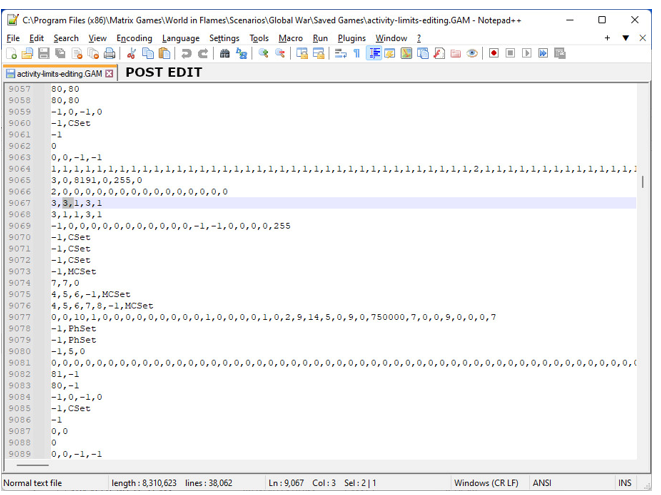The width and height of the screenshot is (661, 495).
Task: Toggle Synchronize Vertical Scrolling icon
Action: pyautogui.click(x=302, y=54)
